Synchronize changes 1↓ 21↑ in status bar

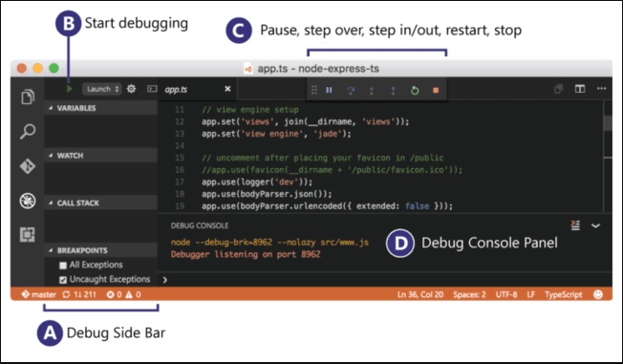[x=79, y=294]
